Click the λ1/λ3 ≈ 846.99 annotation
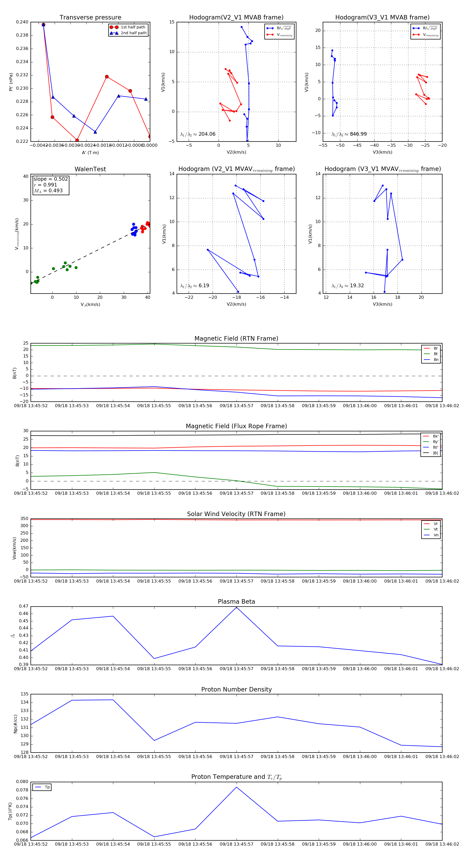Image resolution: width=473 pixels, height=868 pixels. [x=349, y=134]
